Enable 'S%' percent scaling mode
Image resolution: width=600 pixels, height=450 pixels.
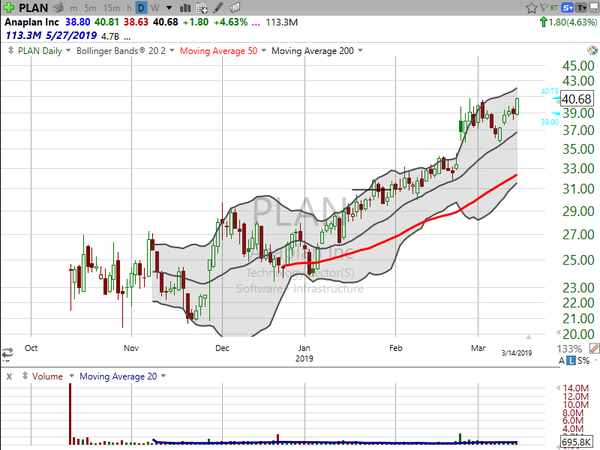tap(583, 360)
